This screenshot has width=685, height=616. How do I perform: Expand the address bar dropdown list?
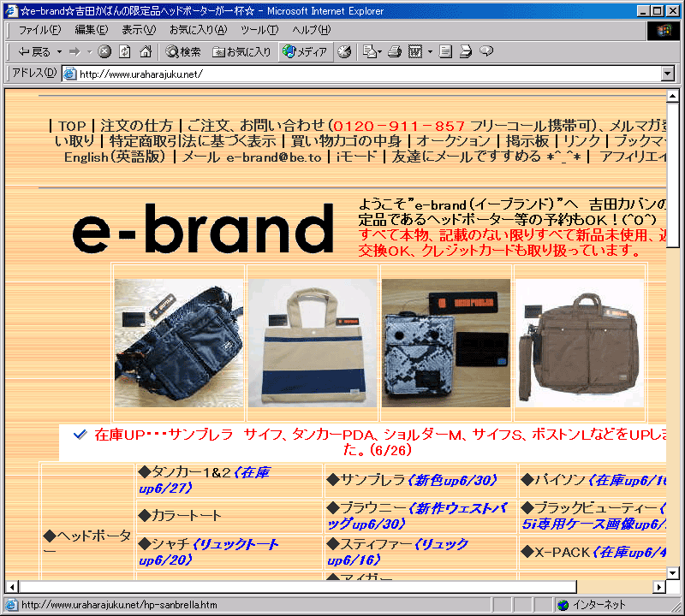[668, 74]
